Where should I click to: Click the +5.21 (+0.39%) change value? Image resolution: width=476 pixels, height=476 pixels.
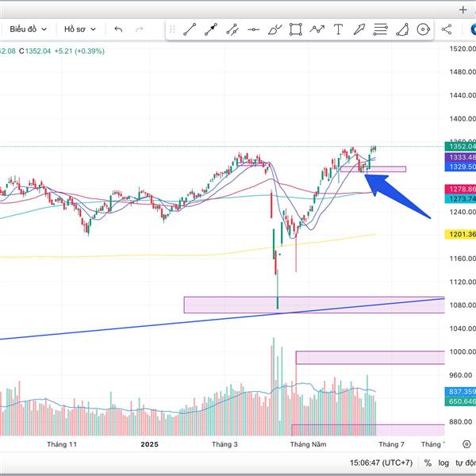coord(79,51)
